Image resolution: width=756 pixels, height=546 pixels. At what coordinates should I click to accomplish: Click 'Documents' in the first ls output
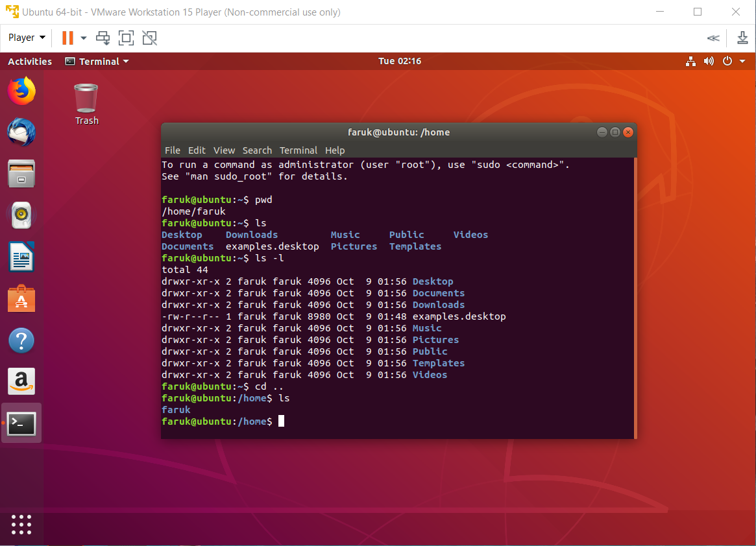[x=188, y=246]
